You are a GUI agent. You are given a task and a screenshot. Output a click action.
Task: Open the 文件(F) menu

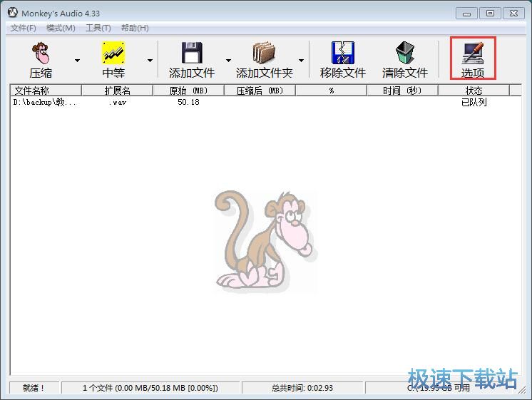coord(24,28)
